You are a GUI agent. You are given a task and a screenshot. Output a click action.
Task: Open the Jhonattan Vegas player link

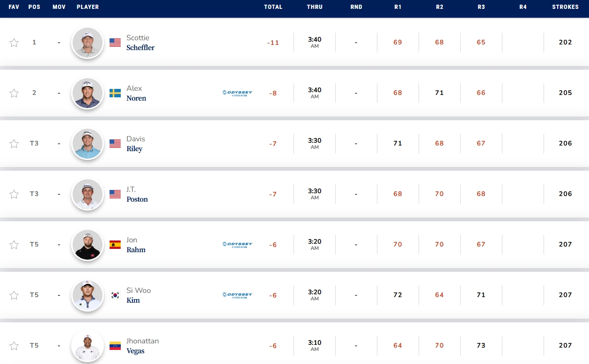142,346
